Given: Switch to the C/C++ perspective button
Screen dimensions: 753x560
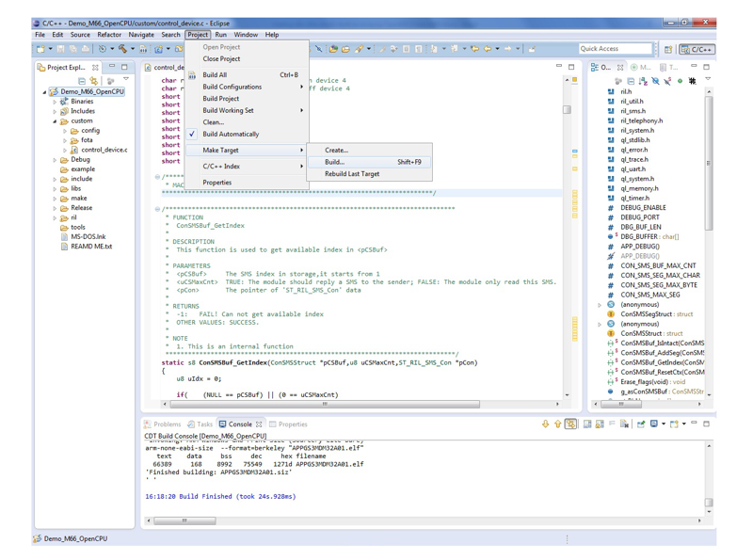Looking at the screenshot, I should click(697, 50).
